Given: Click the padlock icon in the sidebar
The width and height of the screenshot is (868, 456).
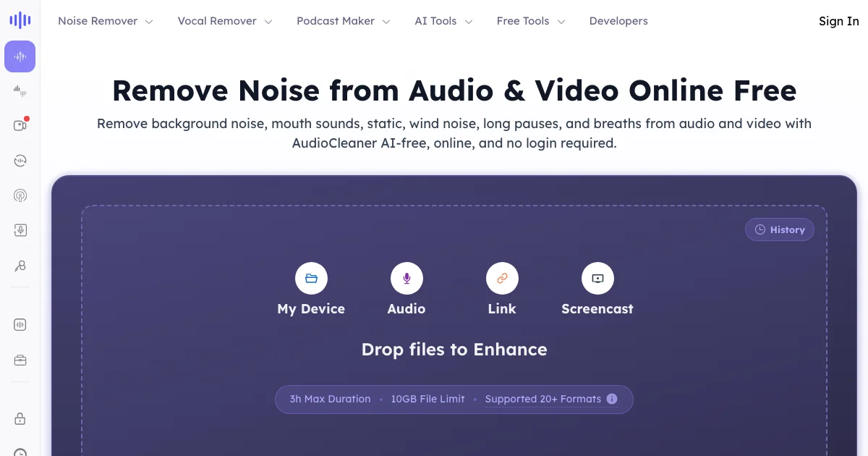Looking at the screenshot, I should (x=20, y=418).
